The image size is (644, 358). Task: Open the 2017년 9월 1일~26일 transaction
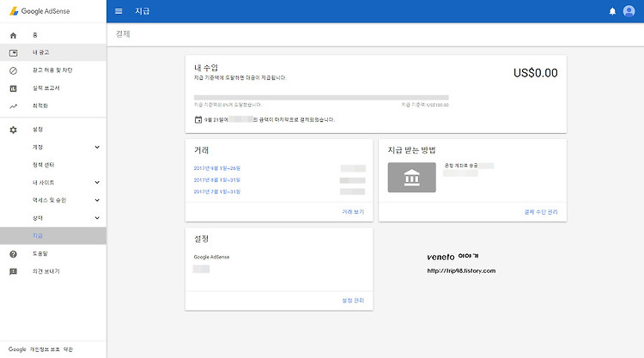(x=217, y=168)
